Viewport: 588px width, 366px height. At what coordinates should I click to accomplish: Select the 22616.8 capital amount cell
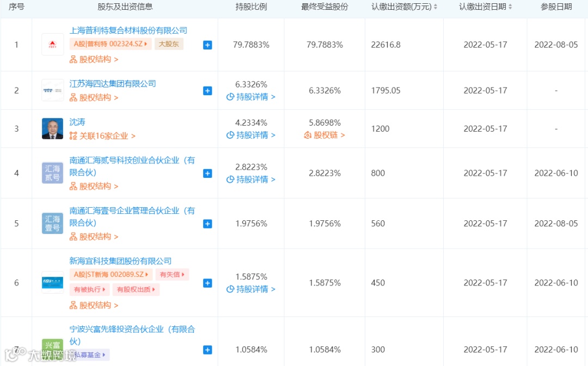[x=386, y=45]
